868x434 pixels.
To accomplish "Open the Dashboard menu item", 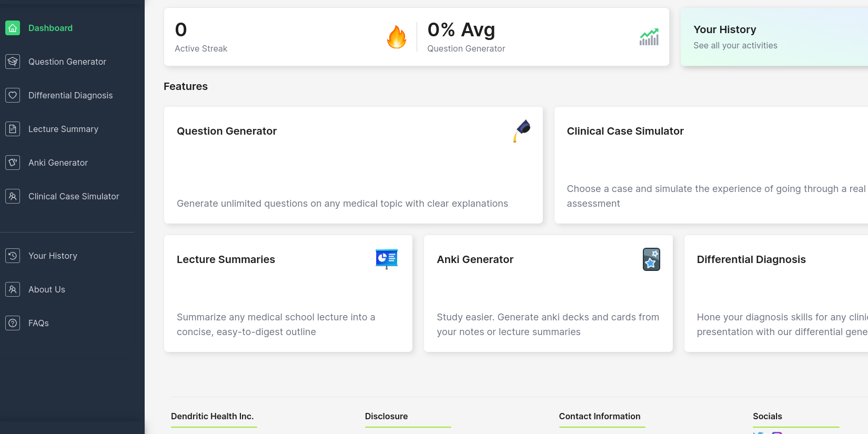I will [51, 28].
